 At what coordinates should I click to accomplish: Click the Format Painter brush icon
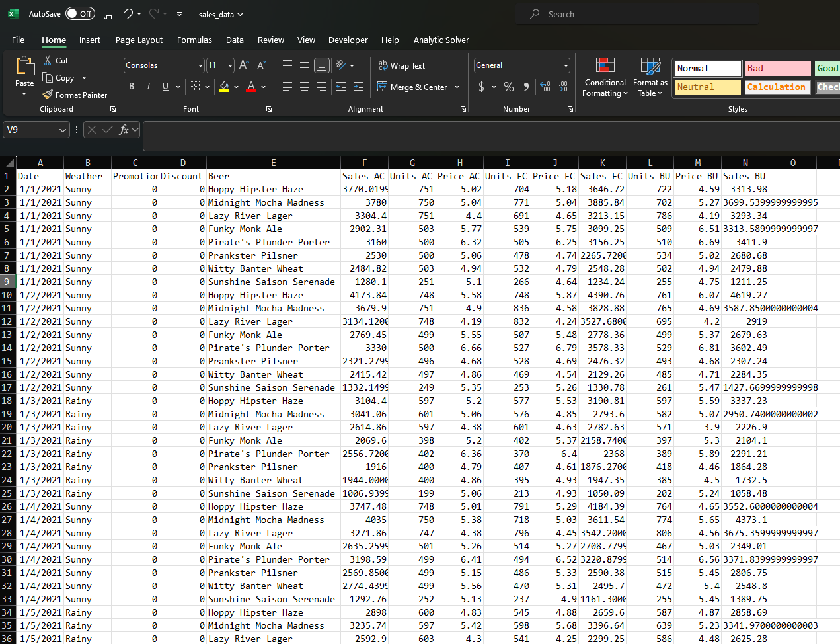tap(48, 95)
